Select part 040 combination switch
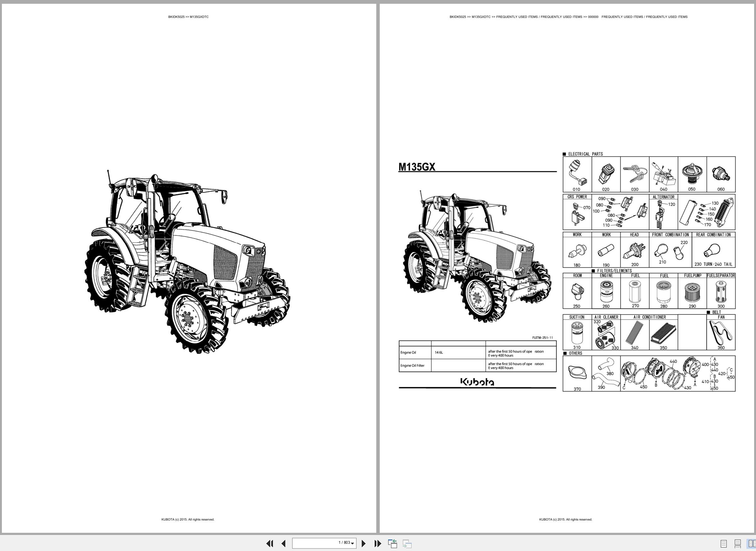Screen dimensions: 756x551 664,174
